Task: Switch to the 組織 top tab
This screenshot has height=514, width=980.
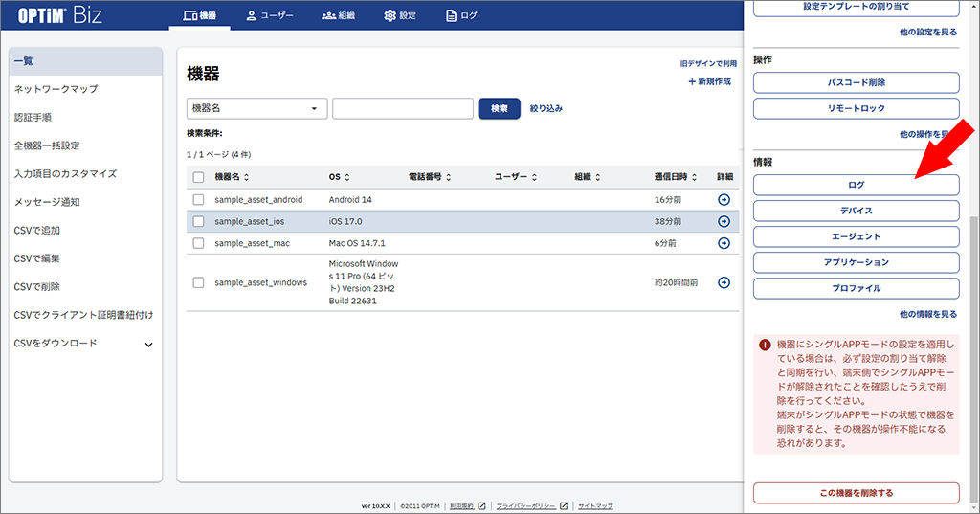Action: [x=338, y=15]
